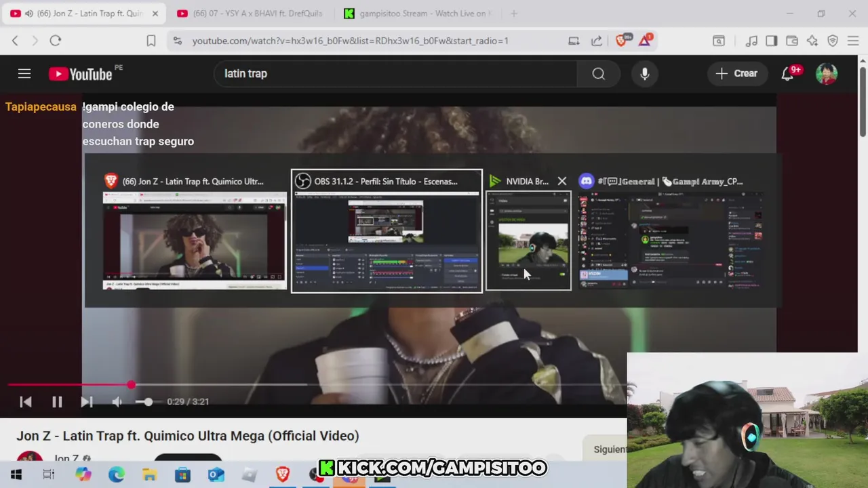868x488 pixels.
Task: Open the music note playlist icon
Action: point(751,41)
